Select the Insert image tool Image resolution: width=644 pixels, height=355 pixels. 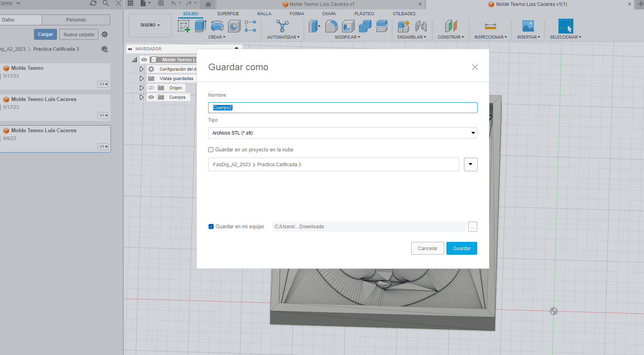(528, 26)
